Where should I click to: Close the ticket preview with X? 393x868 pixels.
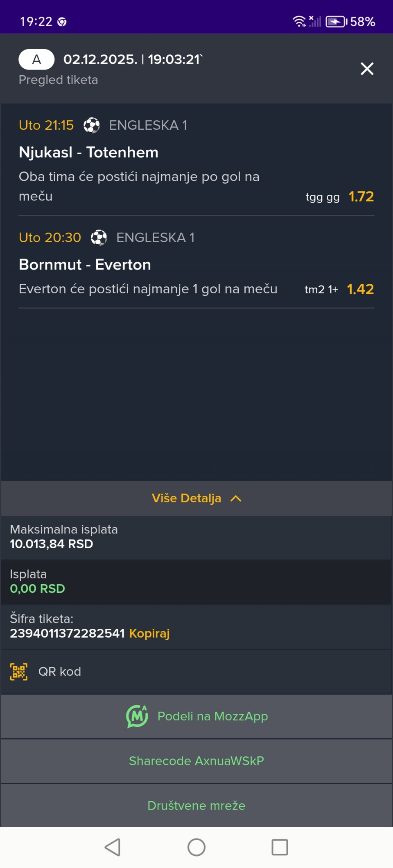point(367,69)
